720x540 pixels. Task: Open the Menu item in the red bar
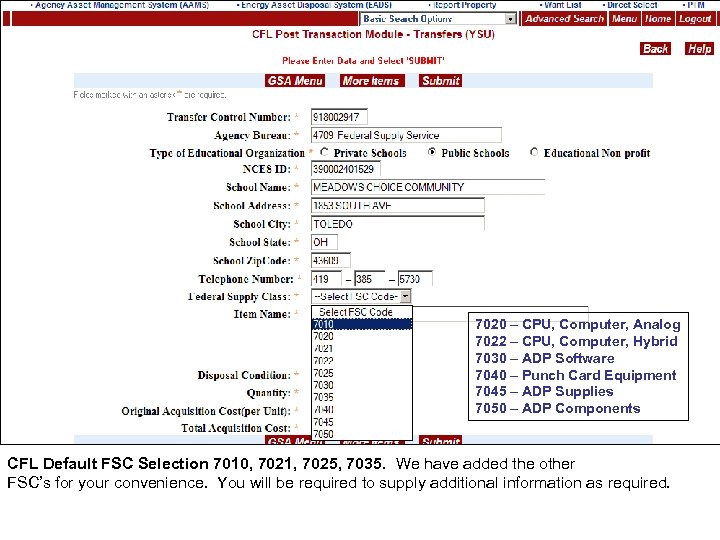pos(624,19)
